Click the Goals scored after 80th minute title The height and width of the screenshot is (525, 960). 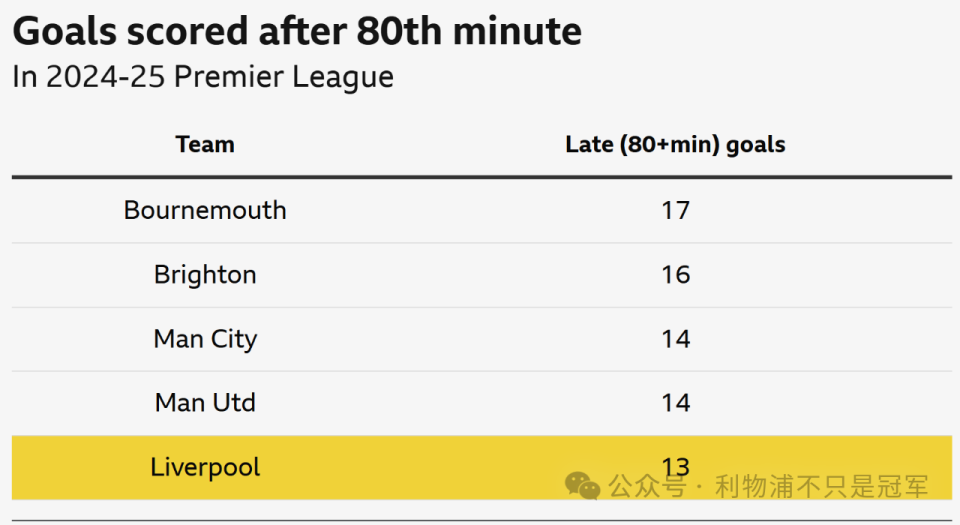296,32
